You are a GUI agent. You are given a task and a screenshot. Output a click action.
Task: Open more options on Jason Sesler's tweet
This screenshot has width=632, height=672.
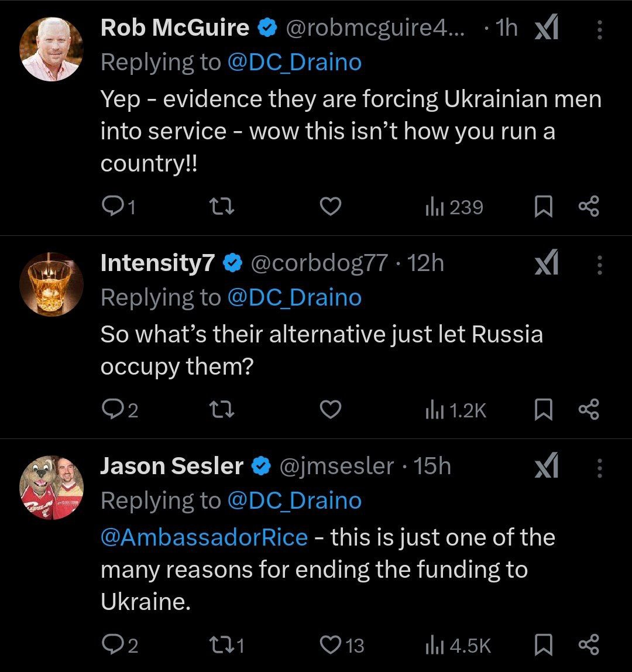pyautogui.click(x=599, y=467)
